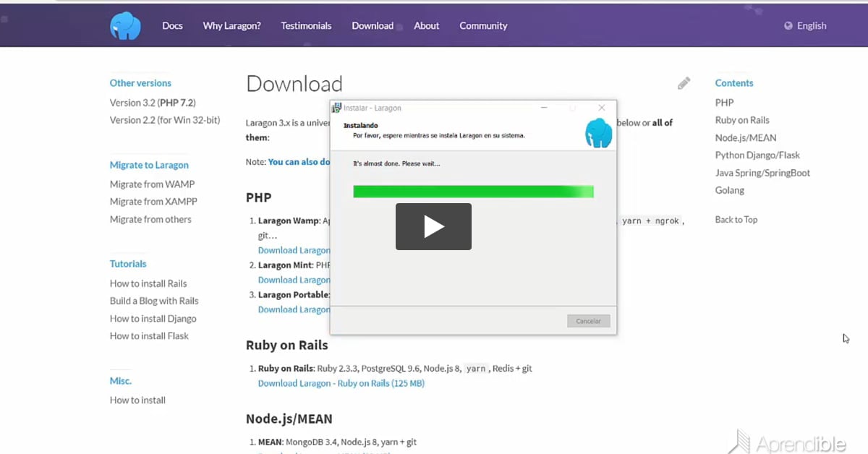Click the Node.js/MEAN section heading
This screenshot has height=454, width=868.
[x=289, y=419]
